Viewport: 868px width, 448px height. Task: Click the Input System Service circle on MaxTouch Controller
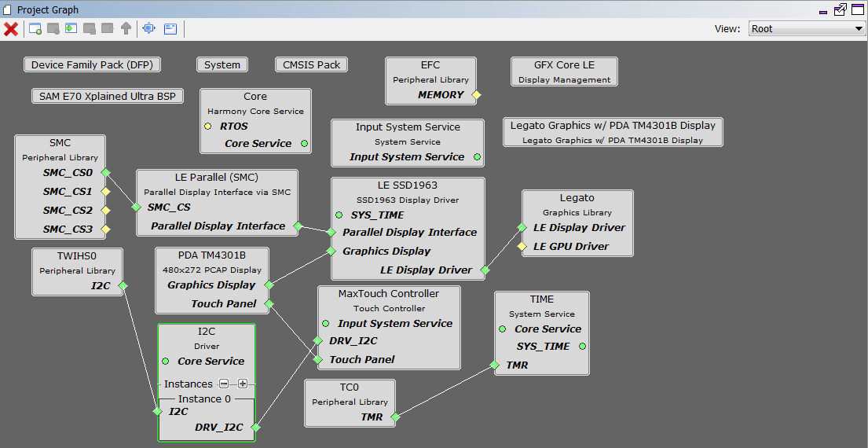click(325, 323)
